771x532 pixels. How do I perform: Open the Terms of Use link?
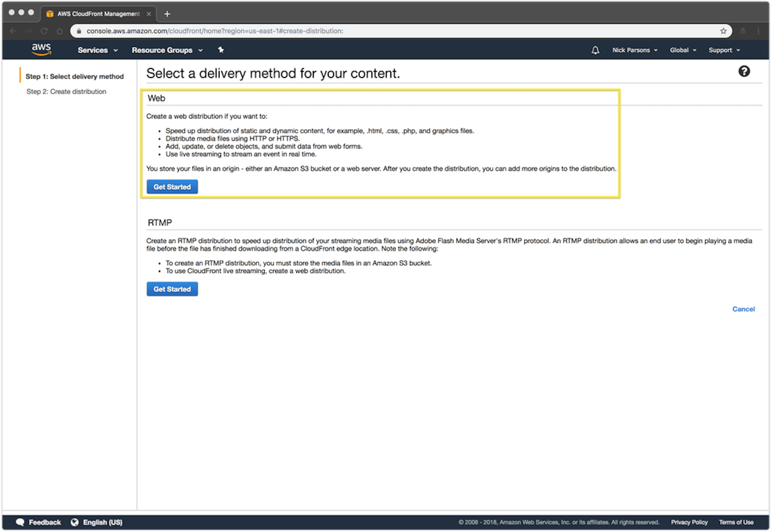pos(736,522)
